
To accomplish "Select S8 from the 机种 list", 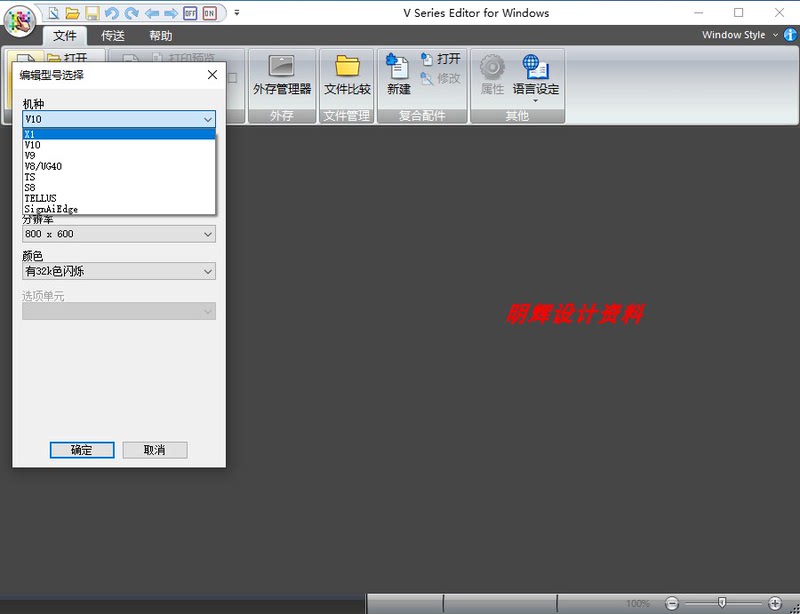I will 119,188.
